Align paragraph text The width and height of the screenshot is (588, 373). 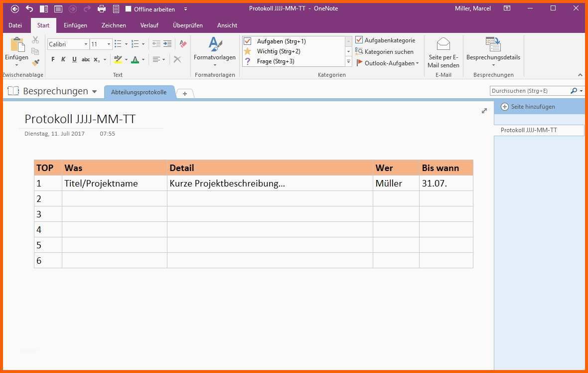coord(156,59)
